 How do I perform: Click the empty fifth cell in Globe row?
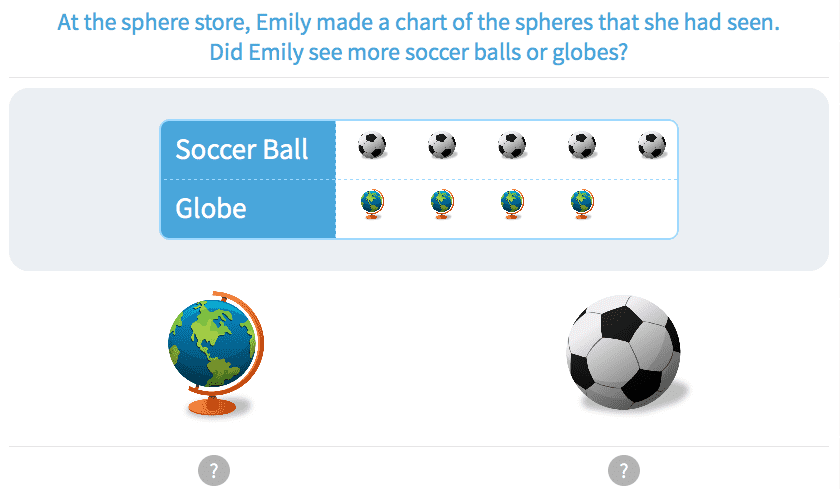point(651,208)
